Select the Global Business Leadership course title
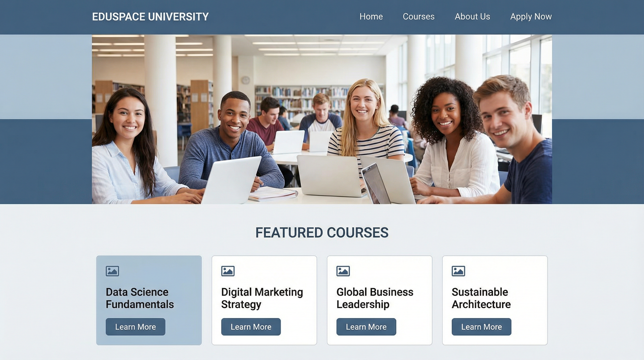The image size is (644, 360). coord(375,298)
